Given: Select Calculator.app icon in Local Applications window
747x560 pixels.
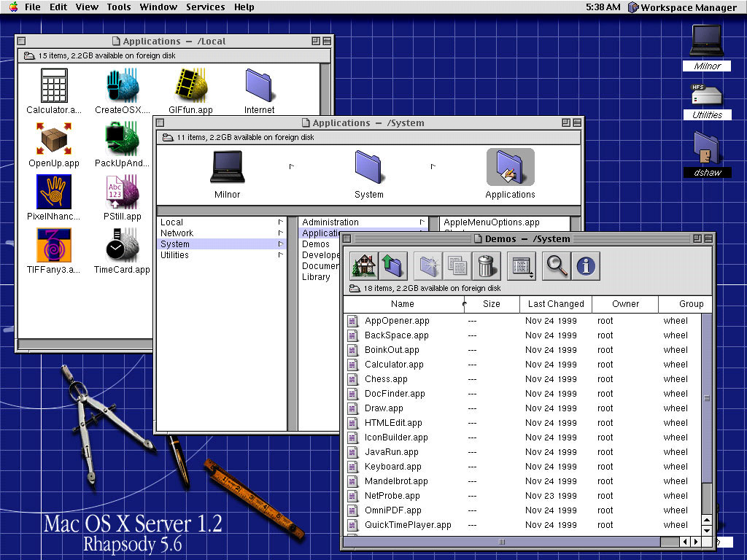Looking at the screenshot, I should (x=54, y=86).
